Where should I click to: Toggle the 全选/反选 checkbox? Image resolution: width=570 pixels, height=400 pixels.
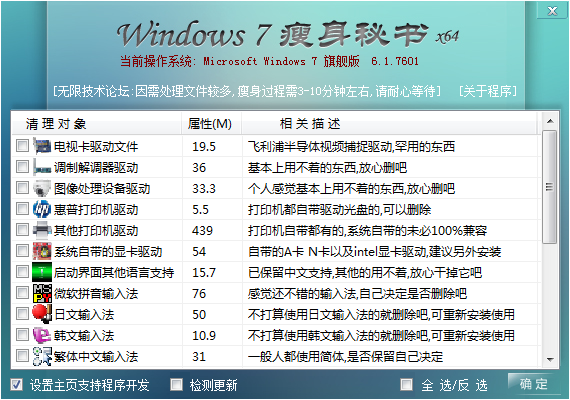(406, 385)
